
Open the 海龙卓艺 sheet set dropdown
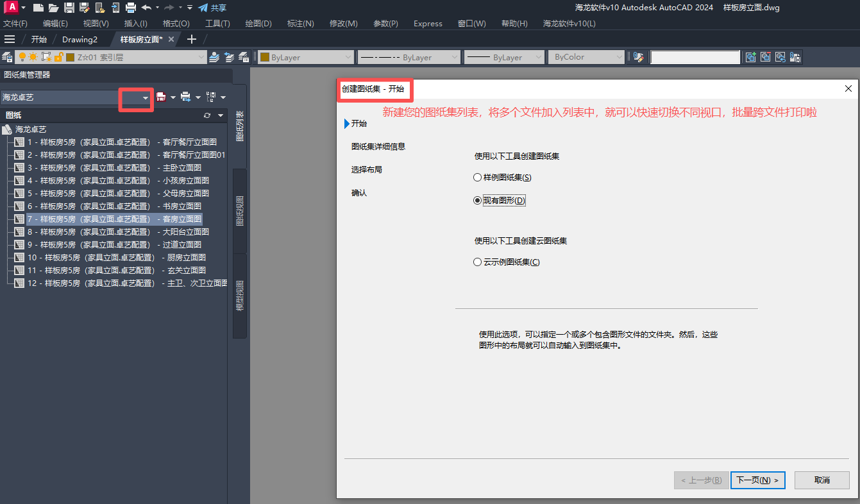pyautogui.click(x=146, y=97)
